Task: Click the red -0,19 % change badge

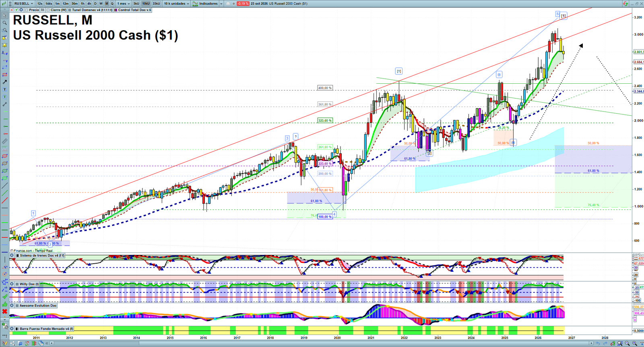Action: (243, 4)
